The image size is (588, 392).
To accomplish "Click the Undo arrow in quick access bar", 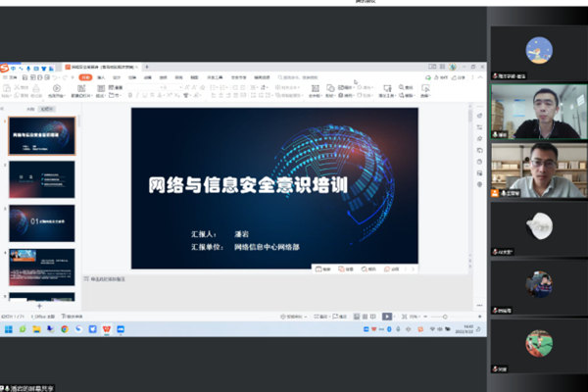I will (56, 77).
